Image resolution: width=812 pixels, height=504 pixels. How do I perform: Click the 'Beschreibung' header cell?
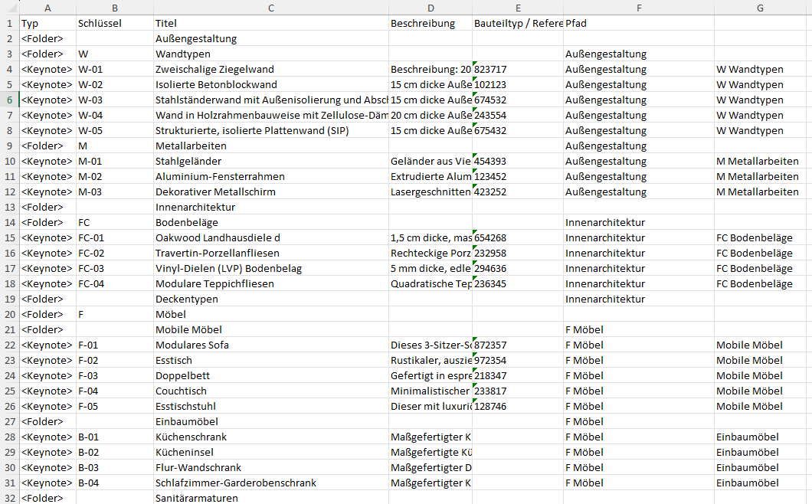click(x=430, y=23)
